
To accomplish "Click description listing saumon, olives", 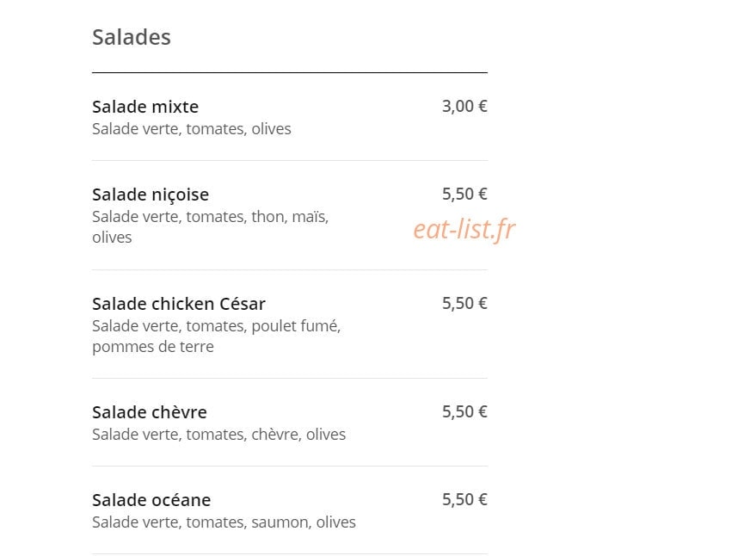I will tap(224, 522).
